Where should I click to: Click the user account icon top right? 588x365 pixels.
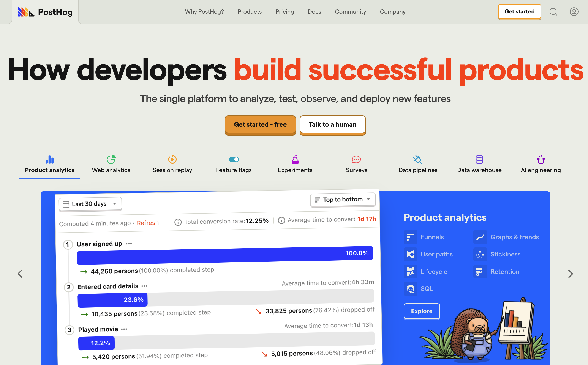pos(574,12)
